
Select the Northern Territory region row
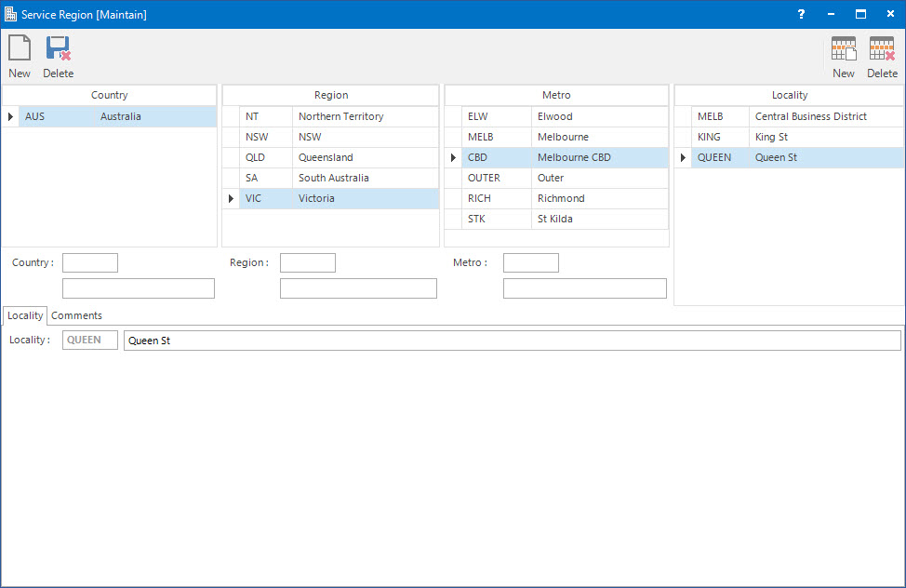(x=340, y=116)
